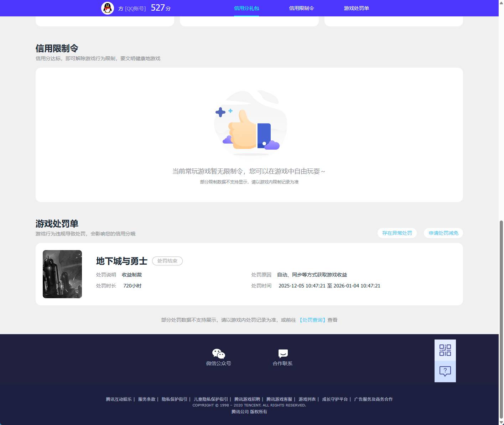
Task: Open the 成长守护平台 link
Action: [x=335, y=399]
